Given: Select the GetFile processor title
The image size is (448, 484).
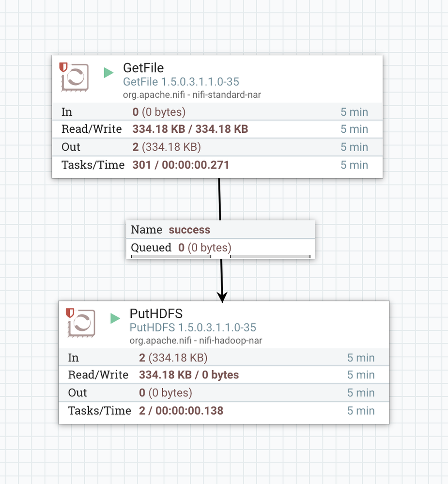Looking at the screenshot, I should point(143,68).
